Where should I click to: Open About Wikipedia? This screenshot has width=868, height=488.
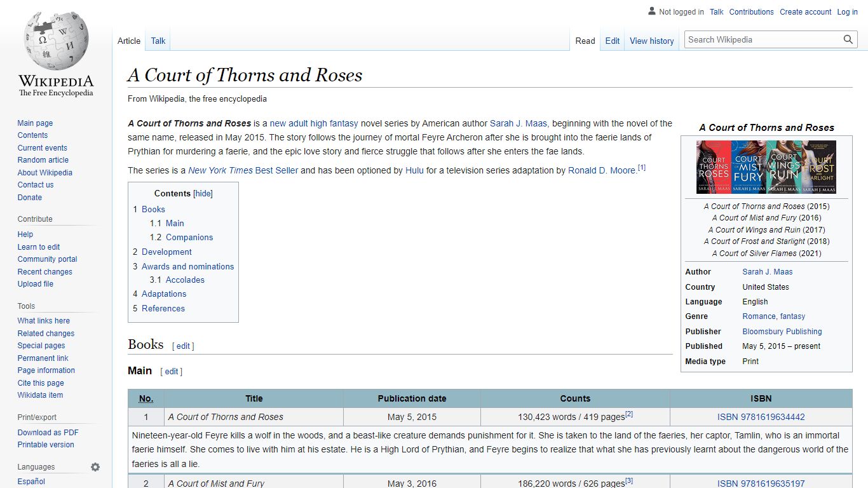[x=45, y=173]
